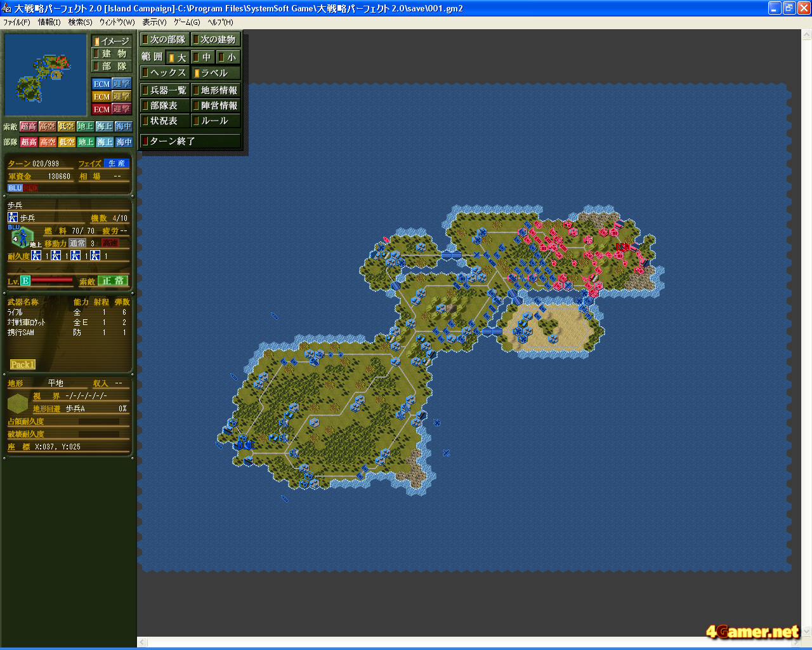Toggle 海中 in the 部隊 filter row

click(124, 142)
